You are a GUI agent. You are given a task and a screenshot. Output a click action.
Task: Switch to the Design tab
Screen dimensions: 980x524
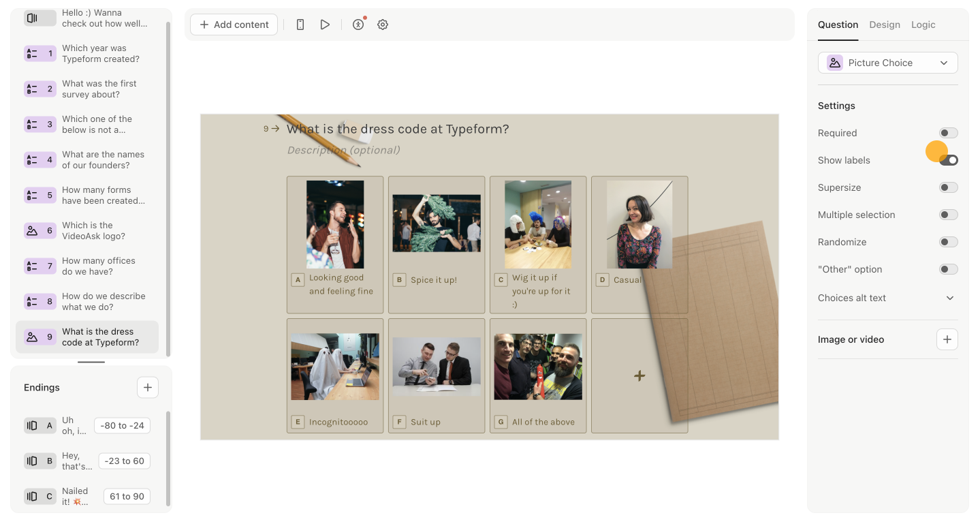click(885, 25)
